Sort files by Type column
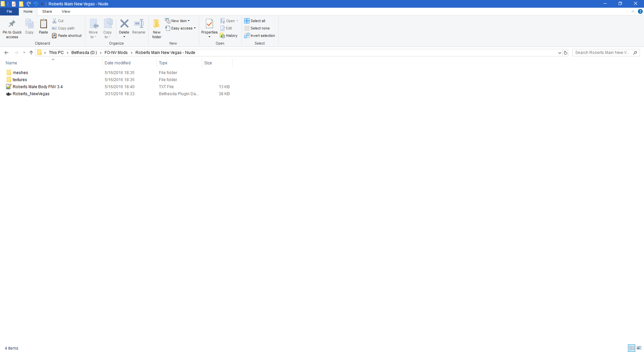 [179, 63]
